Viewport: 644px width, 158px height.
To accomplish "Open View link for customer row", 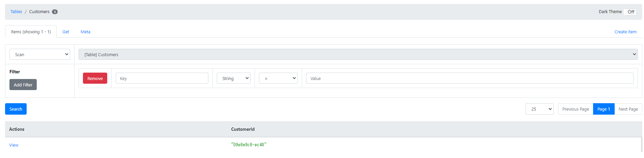I will 14,145.
